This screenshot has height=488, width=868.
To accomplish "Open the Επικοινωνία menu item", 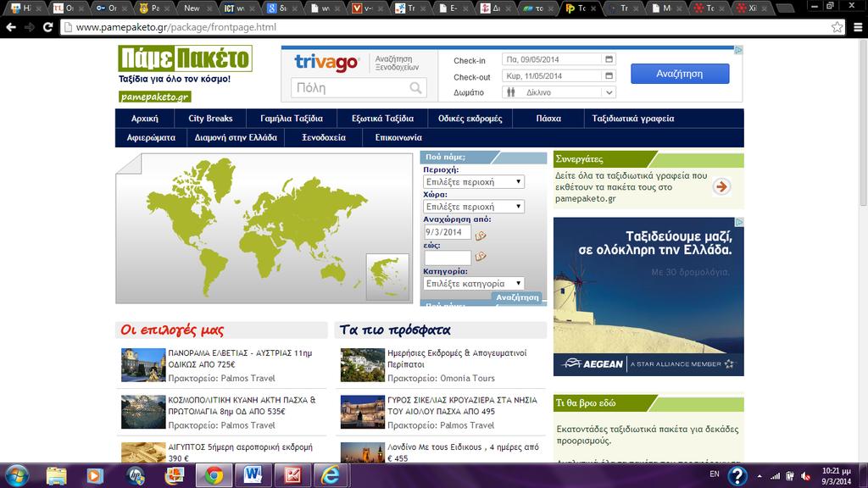I will click(398, 138).
